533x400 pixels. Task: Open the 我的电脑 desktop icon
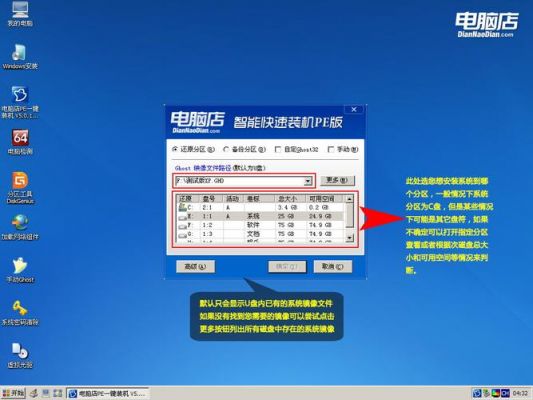pos(20,14)
